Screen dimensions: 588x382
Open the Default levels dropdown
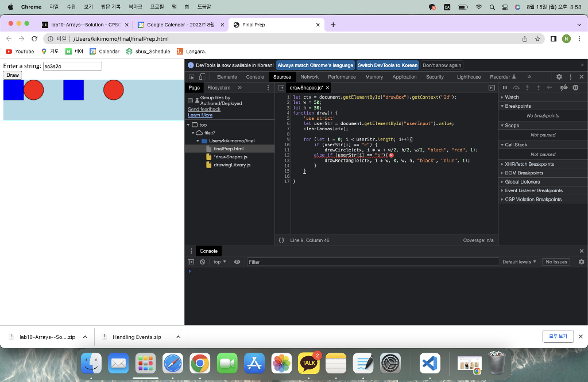[519, 262]
